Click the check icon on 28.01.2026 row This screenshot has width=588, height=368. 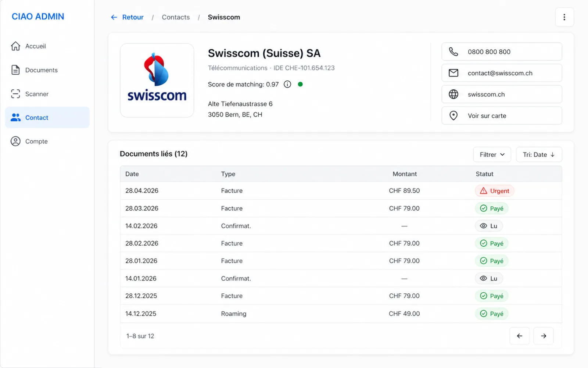pos(484,261)
